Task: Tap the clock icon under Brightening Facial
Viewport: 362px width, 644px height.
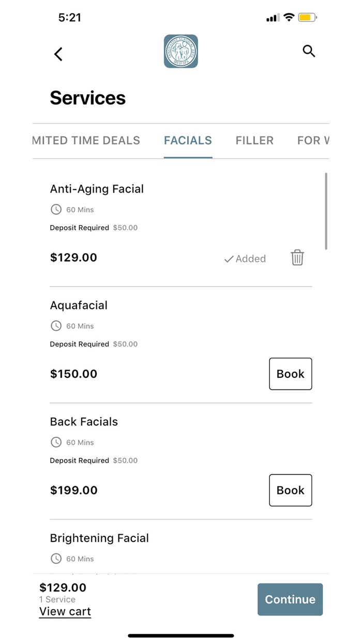Action: (56, 559)
